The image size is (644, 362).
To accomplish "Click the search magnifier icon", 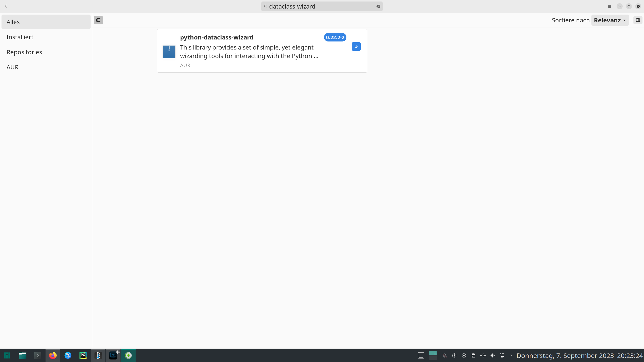I will (x=265, y=6).
